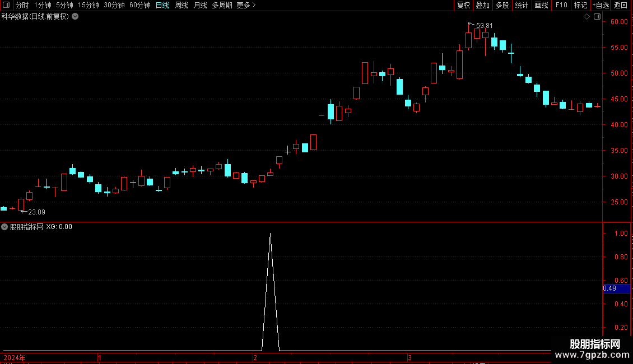Click the diamond icon above the chart
The height and width of the screenshot is (364, 633).
(x=587, y=17)
